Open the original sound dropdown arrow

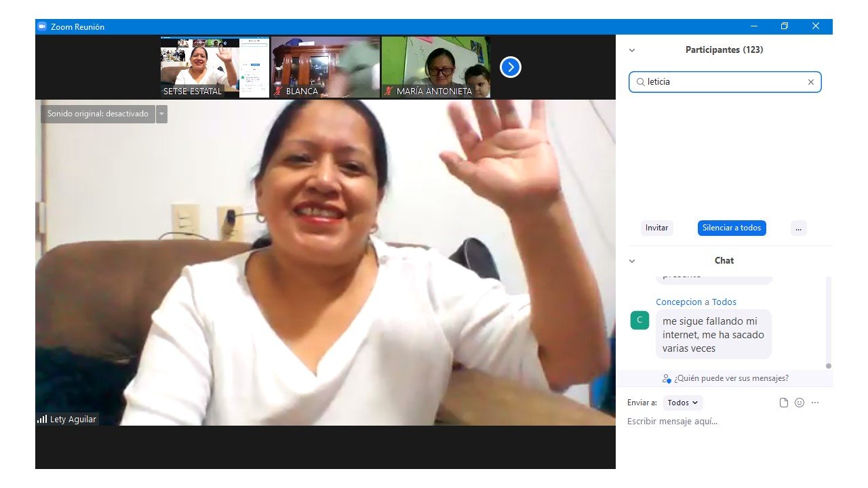[161, 114]
